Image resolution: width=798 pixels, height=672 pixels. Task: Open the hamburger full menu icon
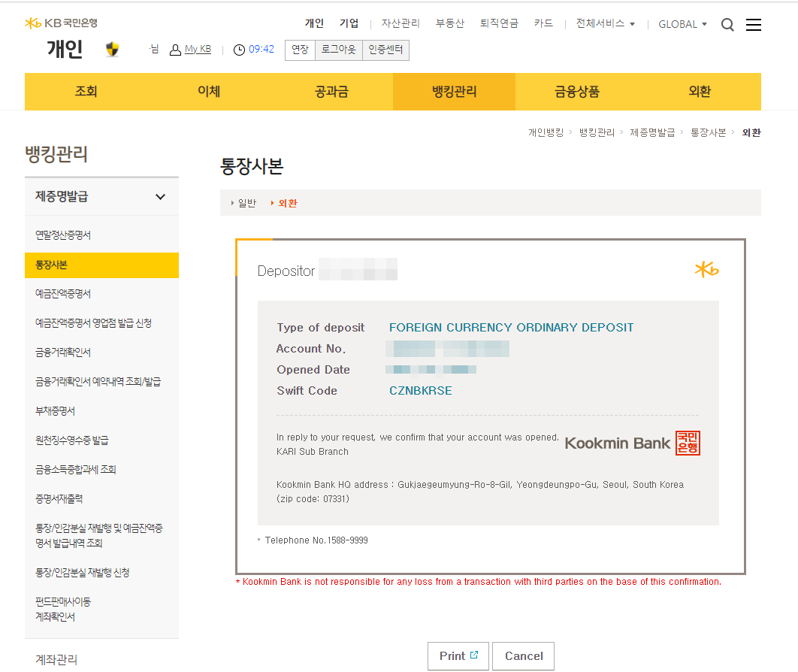pos(753,25)
